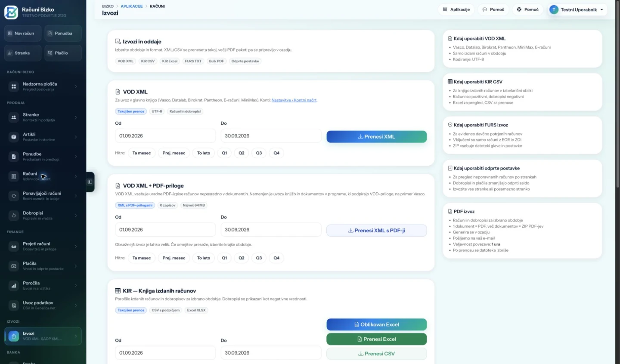Click the Plačilo quick action button
620x364 pixels.
(63, 53)
